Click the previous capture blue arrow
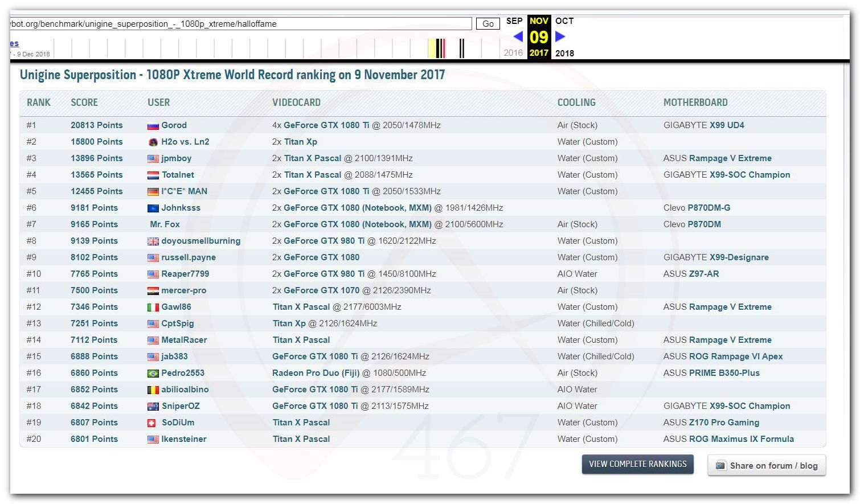This screenshot has width=860, height=504. [518, 36]
